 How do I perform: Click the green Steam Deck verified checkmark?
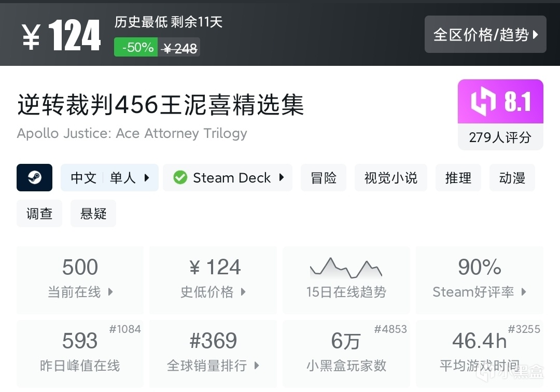pos(180,178)
